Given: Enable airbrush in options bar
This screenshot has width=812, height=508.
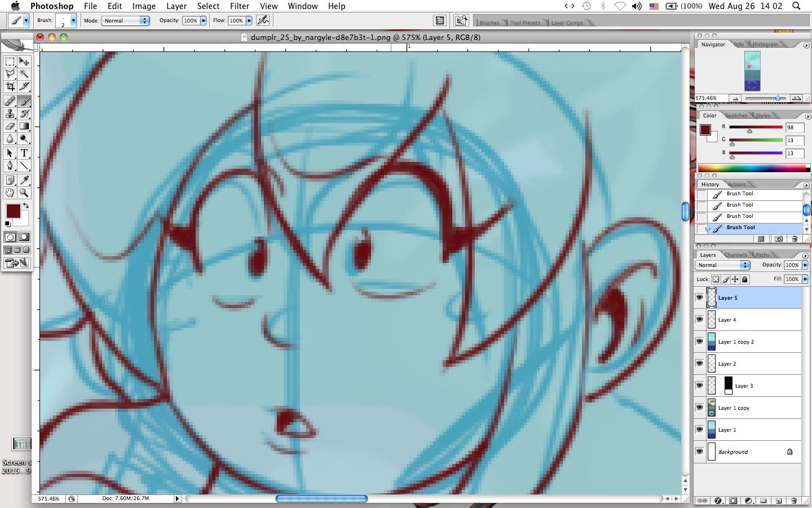Looking at the screenshot, I should (x=263, y=20).
